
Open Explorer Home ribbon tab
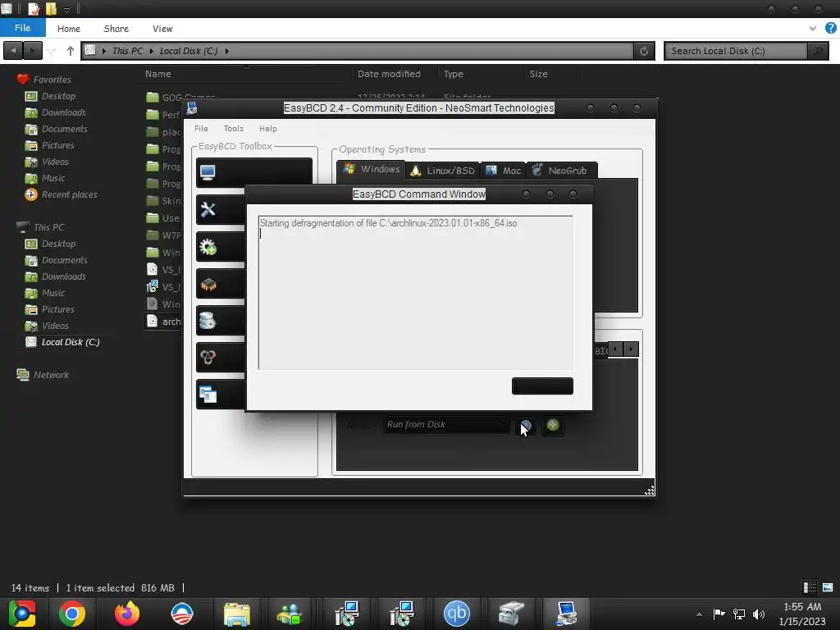click(69, 29)
